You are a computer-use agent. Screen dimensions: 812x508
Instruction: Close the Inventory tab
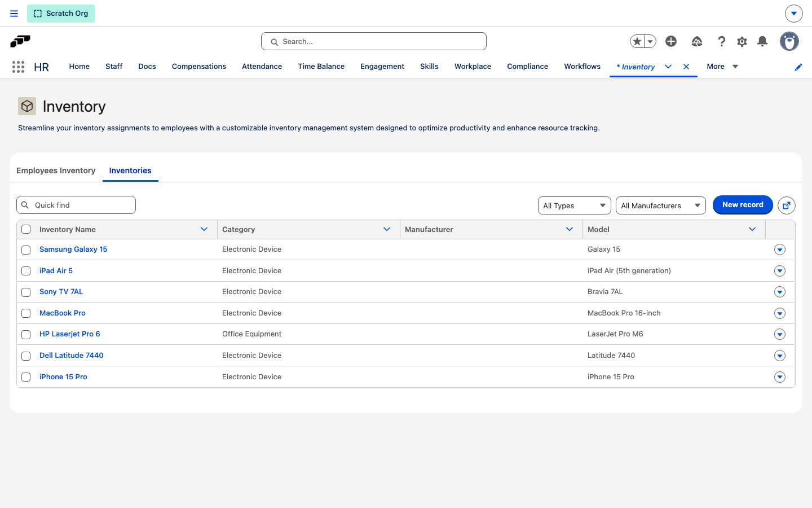pyautogui.click(x=686, y=67)
